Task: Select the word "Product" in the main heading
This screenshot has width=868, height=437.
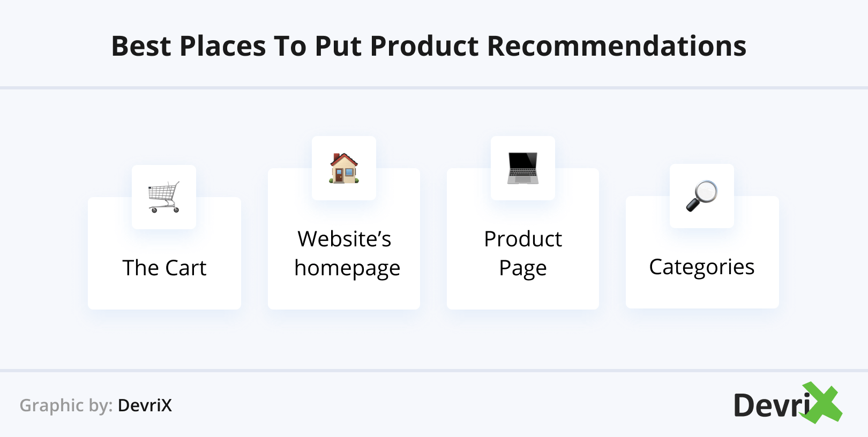Action: coord(424,46)
